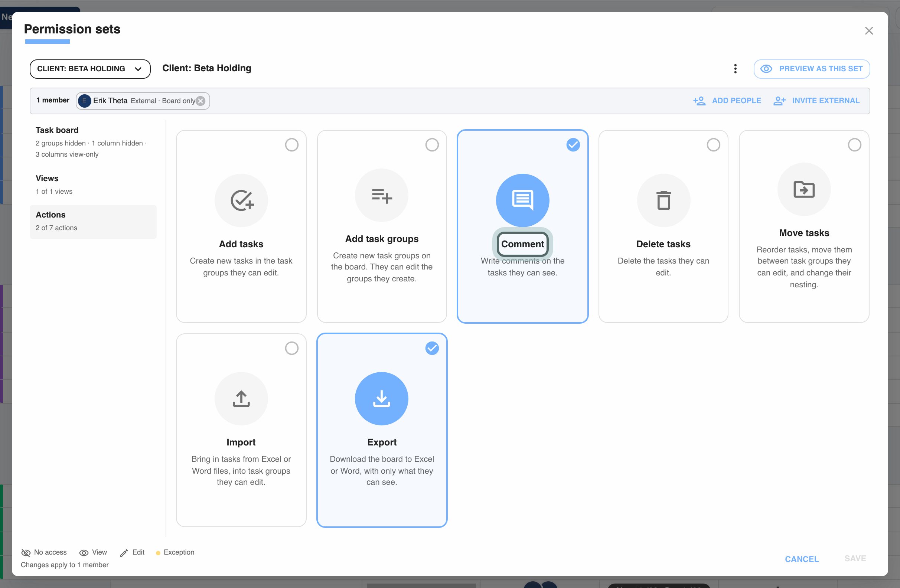Select the Actions section

coord(93,222)
